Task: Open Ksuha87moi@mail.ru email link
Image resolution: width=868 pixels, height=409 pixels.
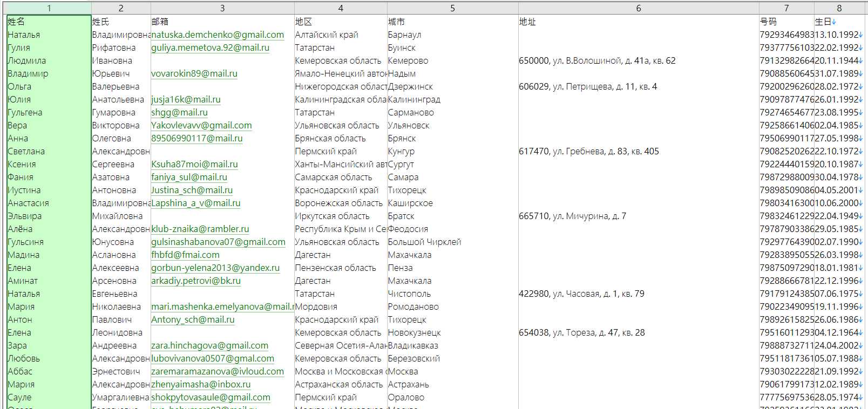Action: pyautogui.click(x=194, y=164)
